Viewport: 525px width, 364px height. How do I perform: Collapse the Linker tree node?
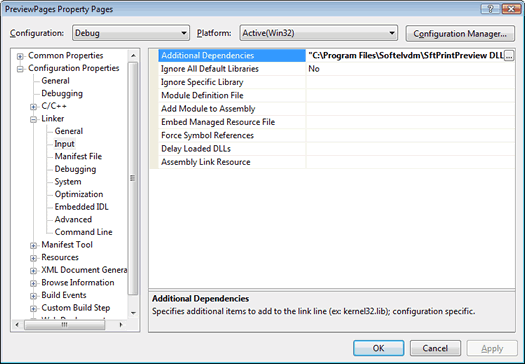33,119
